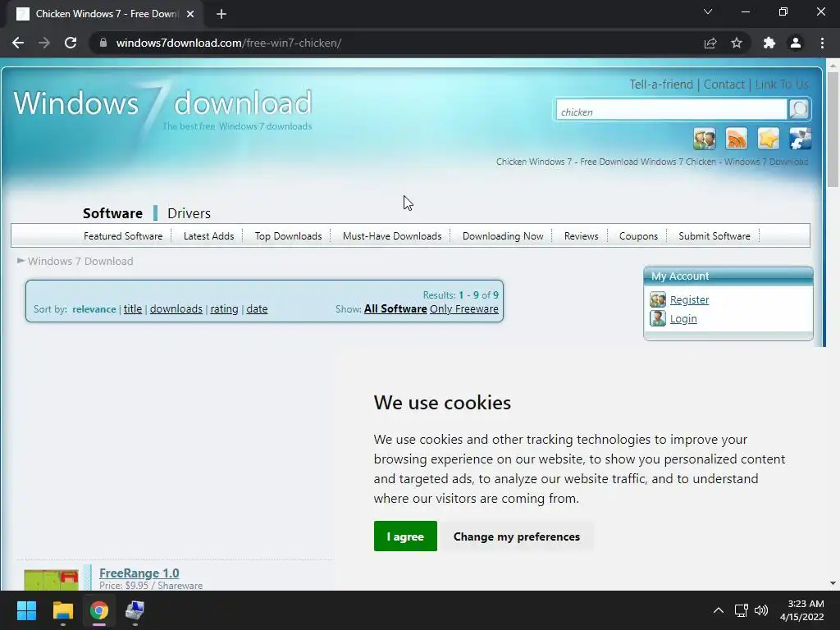840x630 pixels.
Task: Click the Register text link
Action: pyautogui.click(x=689, y=300)
